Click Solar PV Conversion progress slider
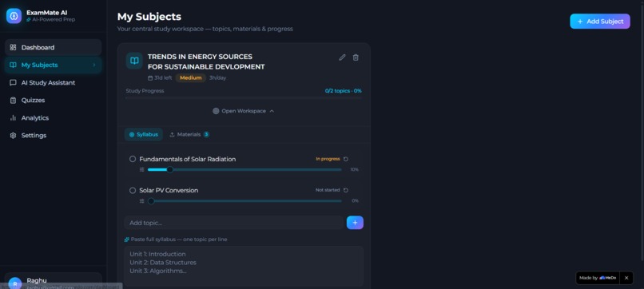The height and width of the screenshot is (289, 644). point(244,200)
